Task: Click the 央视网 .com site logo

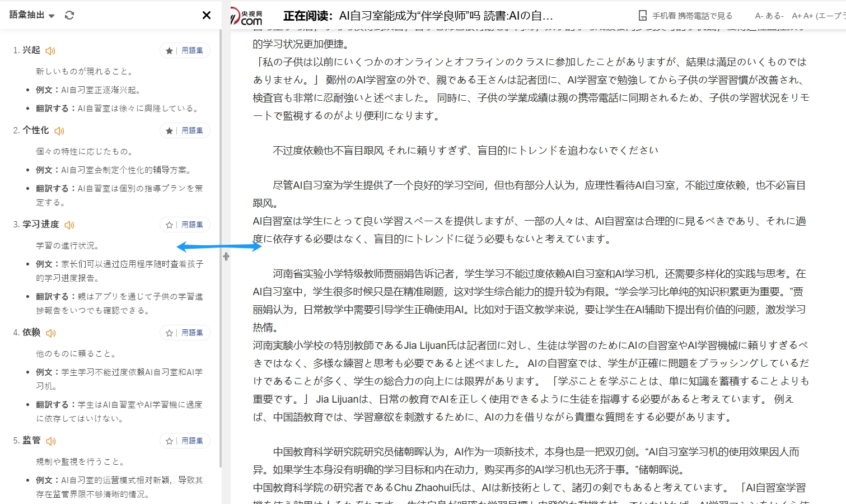Action: [246, 16]
